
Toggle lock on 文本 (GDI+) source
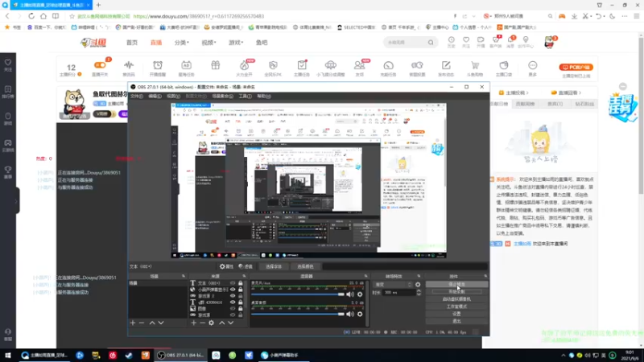[x=241, y=283]
